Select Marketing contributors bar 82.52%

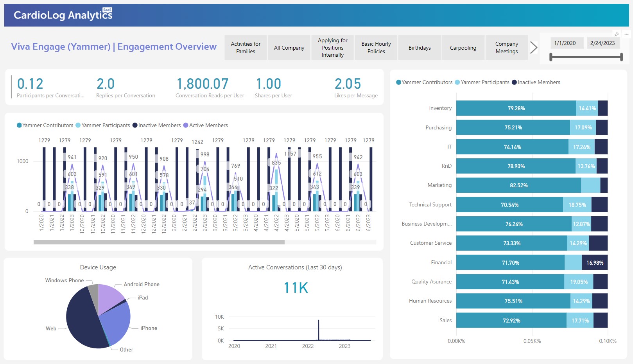point(518,185)
